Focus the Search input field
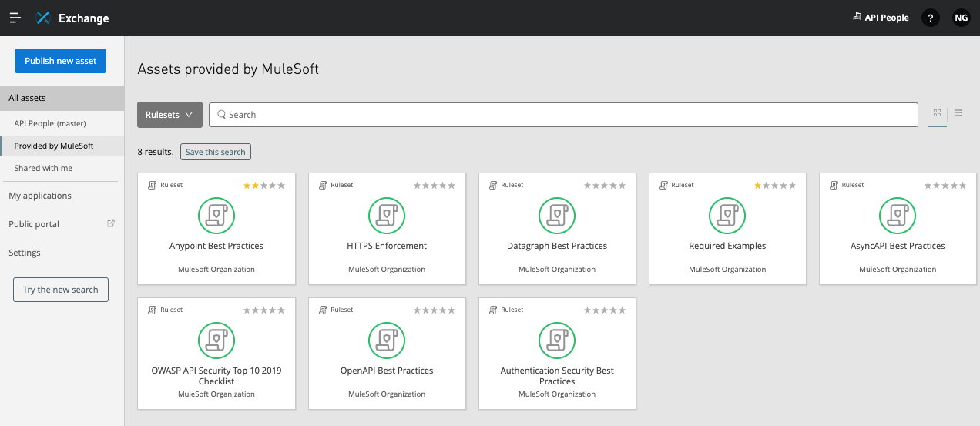980x426 pixels. 563,115
